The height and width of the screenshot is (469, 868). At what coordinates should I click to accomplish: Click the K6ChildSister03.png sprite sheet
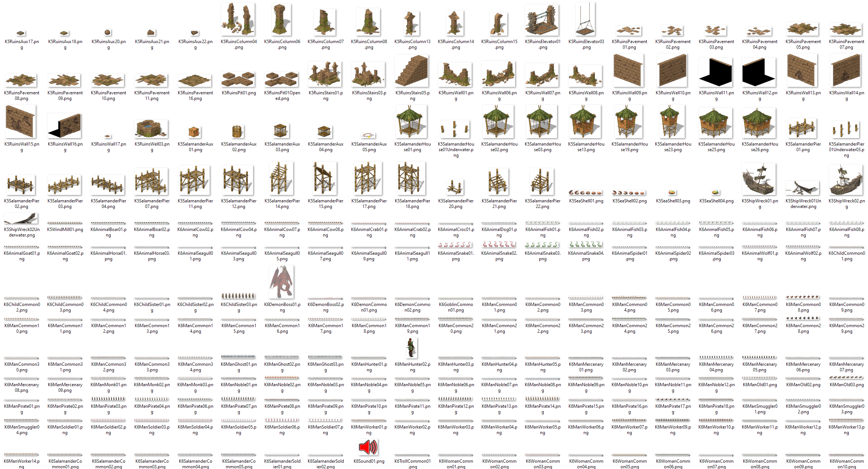pyautogui.click(x=238, y=296)
